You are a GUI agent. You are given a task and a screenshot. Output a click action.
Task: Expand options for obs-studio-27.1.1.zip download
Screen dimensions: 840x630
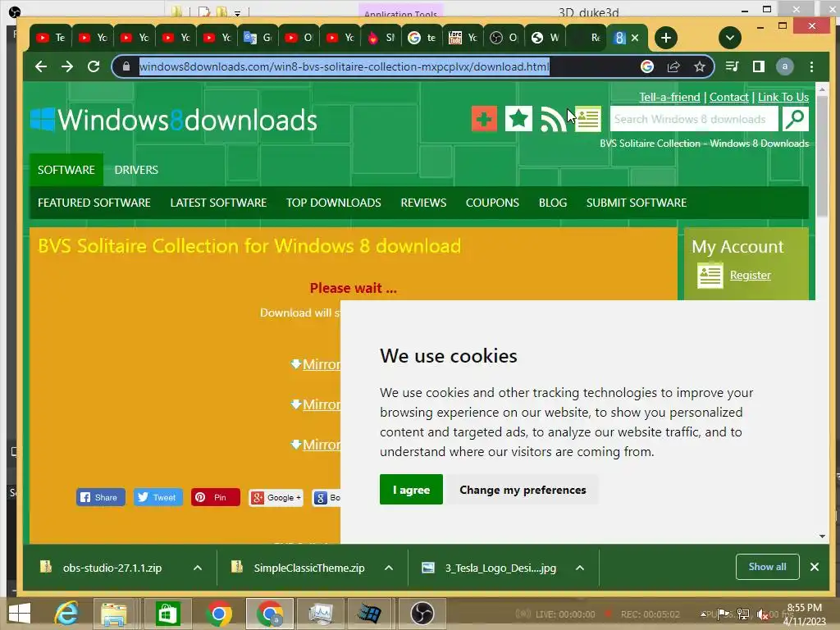[x=198, y=568]
